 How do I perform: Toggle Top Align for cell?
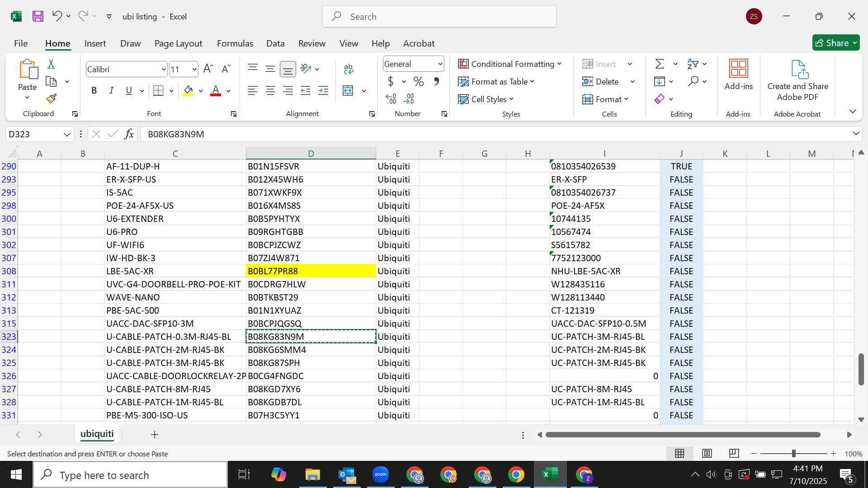[253, 69]
